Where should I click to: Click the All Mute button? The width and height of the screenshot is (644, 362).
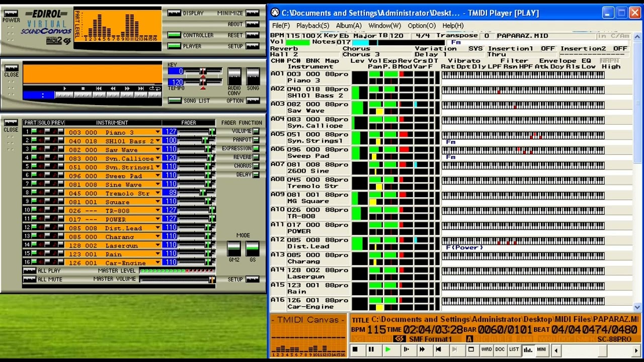(x=30, y=279)
